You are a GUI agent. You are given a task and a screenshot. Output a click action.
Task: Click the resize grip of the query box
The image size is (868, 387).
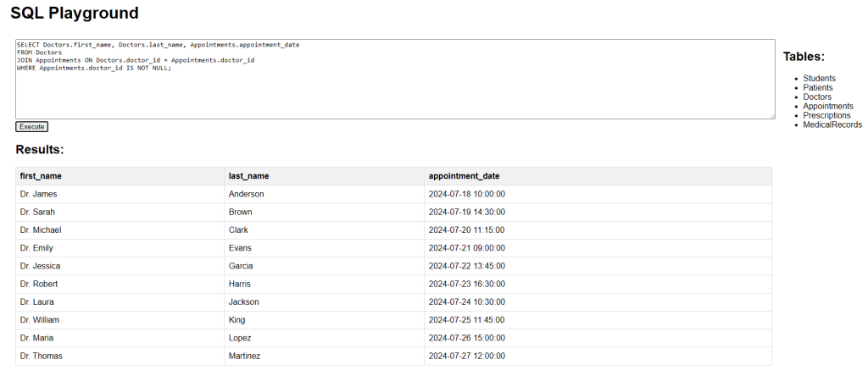pyautogui.click(x=771, y=115)
